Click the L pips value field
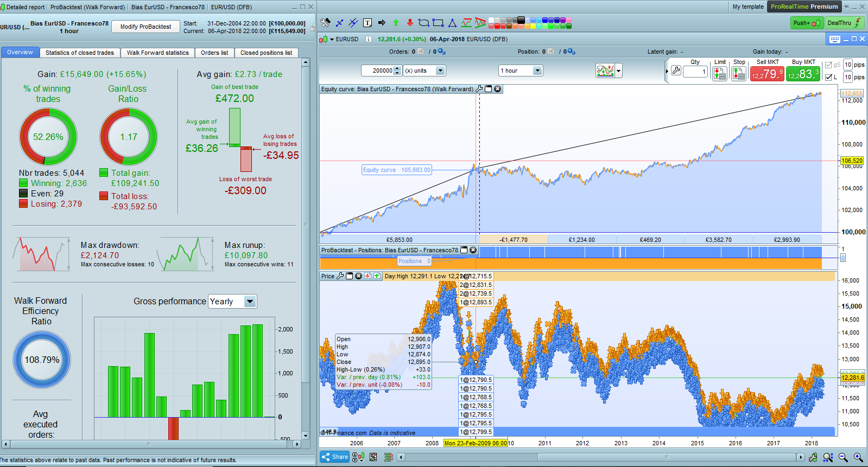868x467 pixels. point(848,78)
